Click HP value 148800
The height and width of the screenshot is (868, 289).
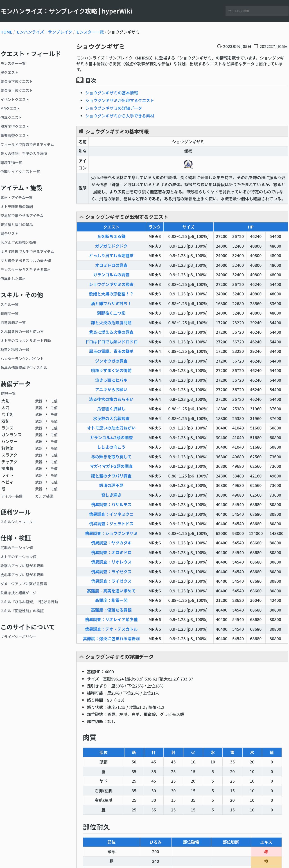[x=276, y=533]
